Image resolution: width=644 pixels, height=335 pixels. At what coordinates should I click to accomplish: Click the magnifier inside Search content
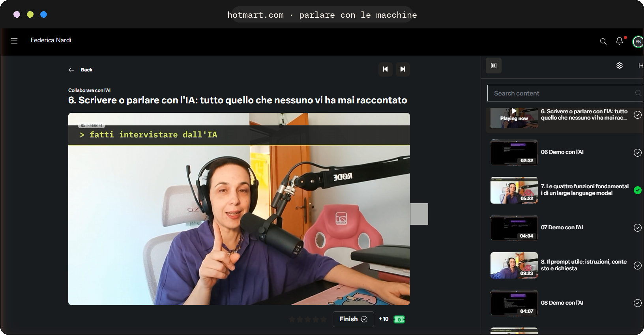(638, 93)
